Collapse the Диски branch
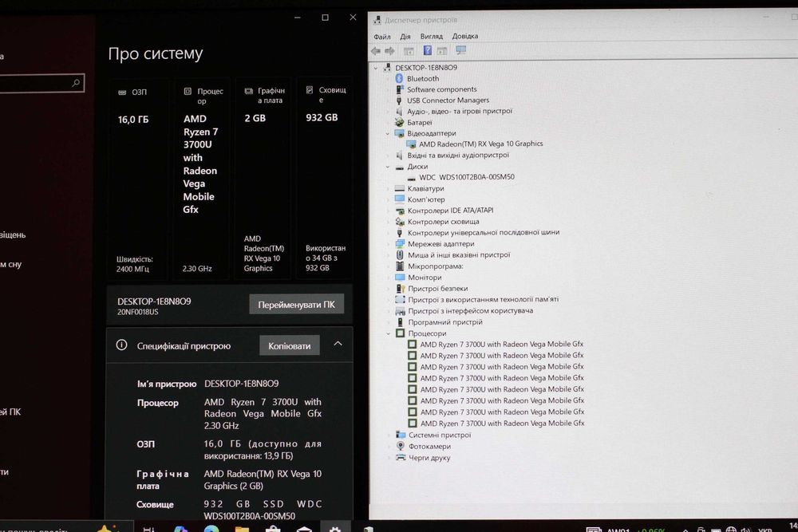This screenshot has height=532, width=798. point(388,167)
